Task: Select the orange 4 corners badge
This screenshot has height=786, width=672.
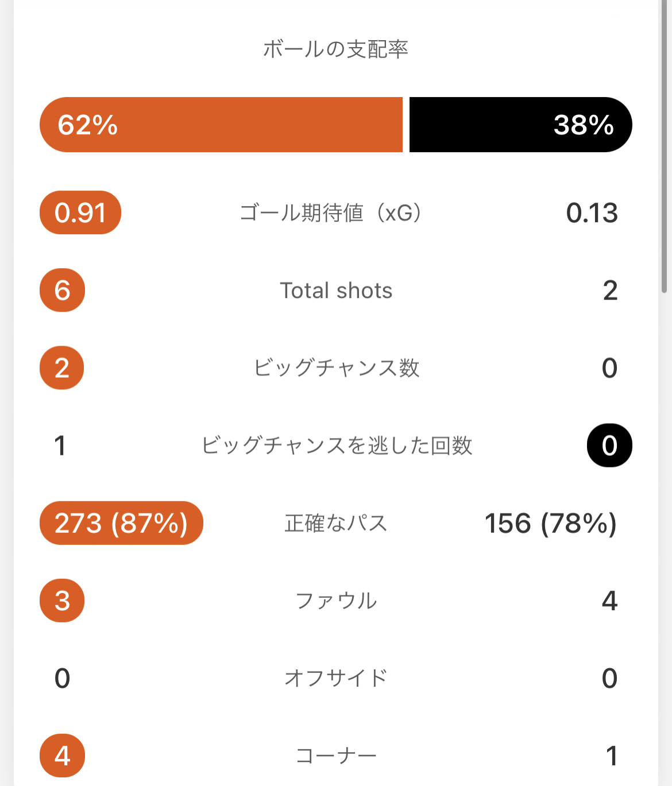Action: click(x=62, y=756)
